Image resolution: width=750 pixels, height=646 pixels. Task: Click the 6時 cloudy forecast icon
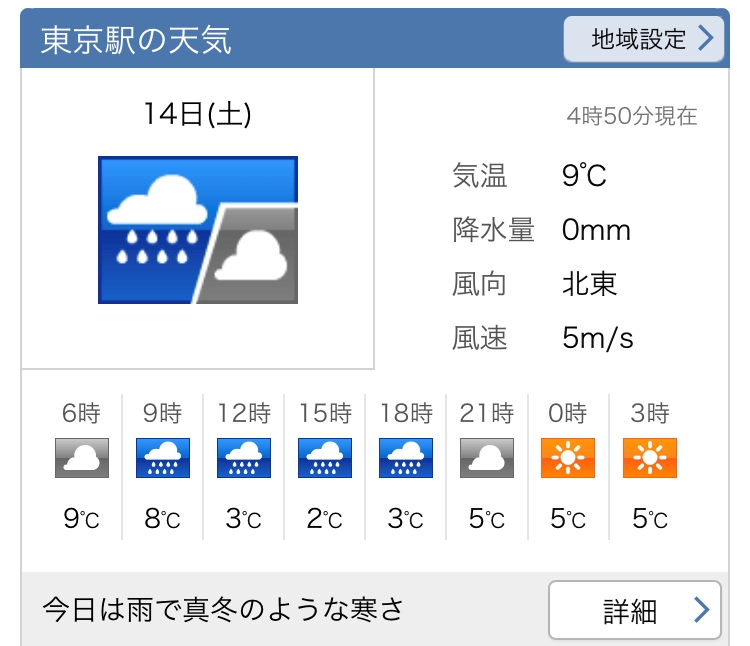tap(81, 458)
